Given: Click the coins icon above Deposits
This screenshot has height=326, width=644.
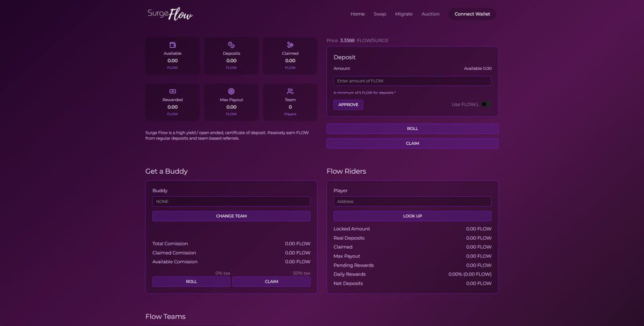Looking at the screenshot, I should point(231,45).
